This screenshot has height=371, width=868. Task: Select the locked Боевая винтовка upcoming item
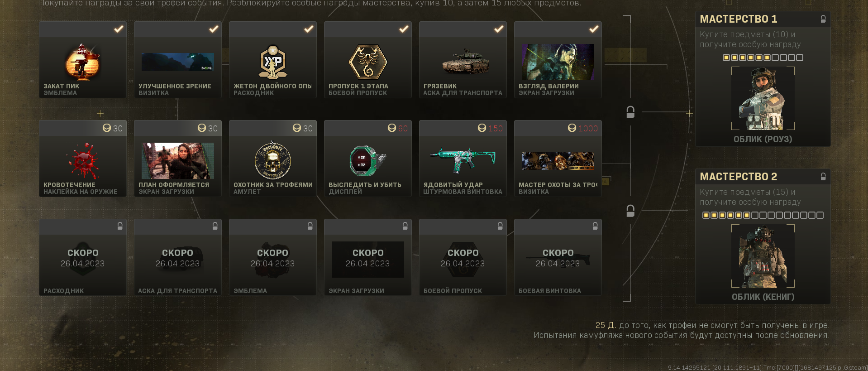tap(558, 257)
